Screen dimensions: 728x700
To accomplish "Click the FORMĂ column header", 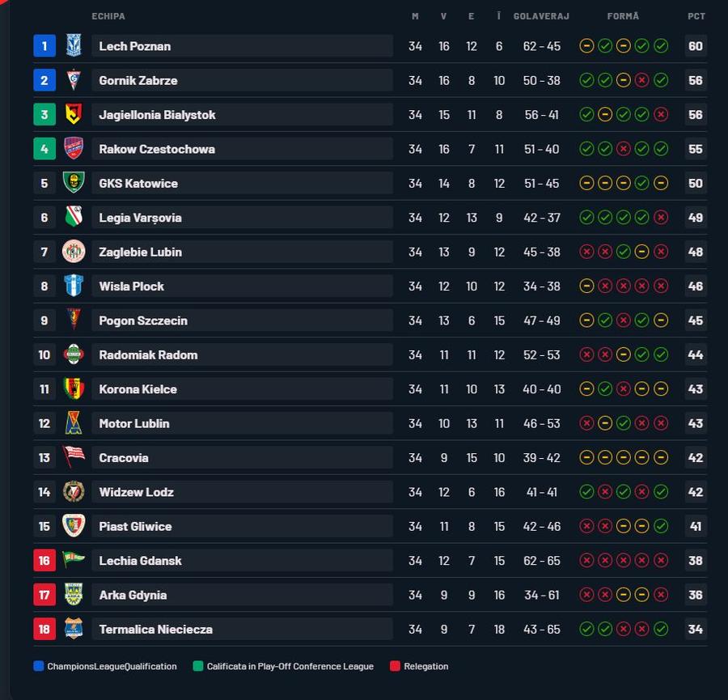I will (623, 16).
